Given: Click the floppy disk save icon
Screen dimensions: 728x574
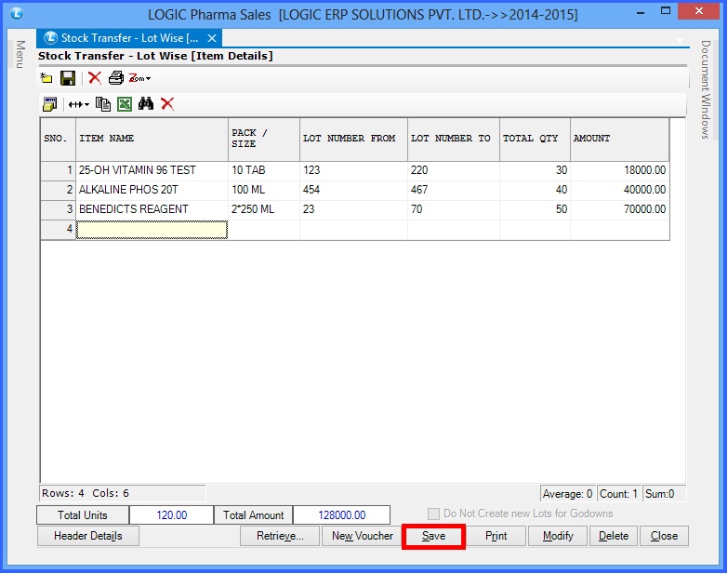Looking at the screenshot, I should (68, 78).
